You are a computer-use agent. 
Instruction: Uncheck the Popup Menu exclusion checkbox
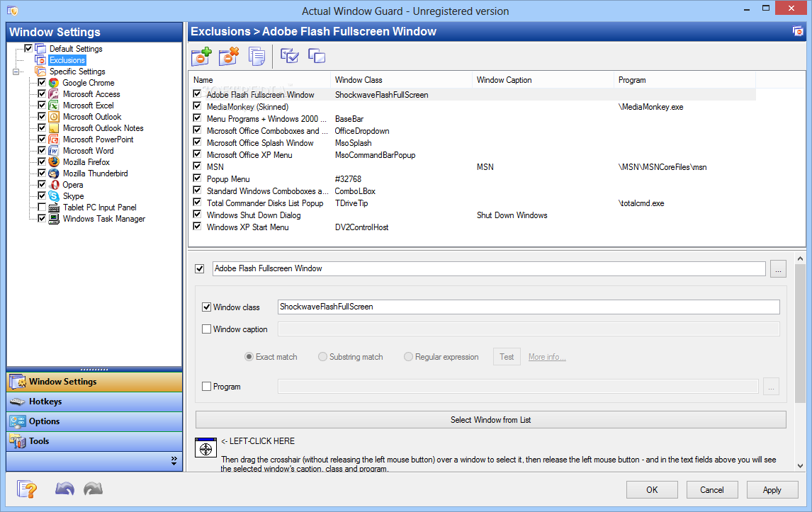tap(197, 178)
